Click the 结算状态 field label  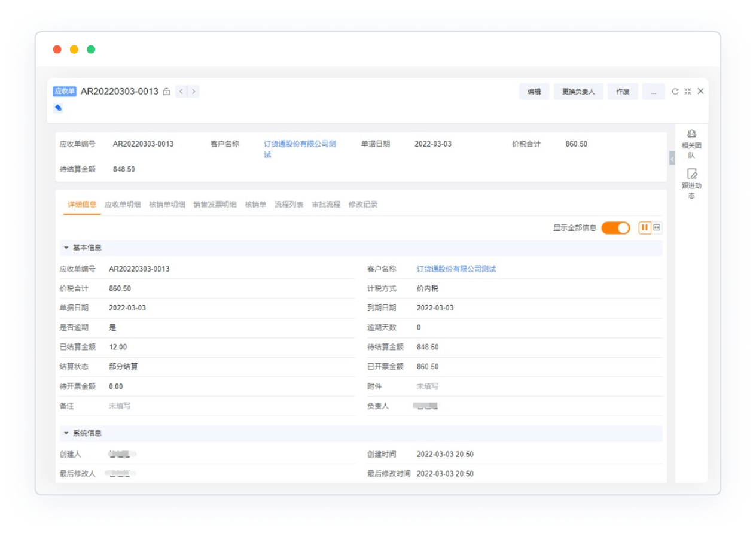pos(74,367)
